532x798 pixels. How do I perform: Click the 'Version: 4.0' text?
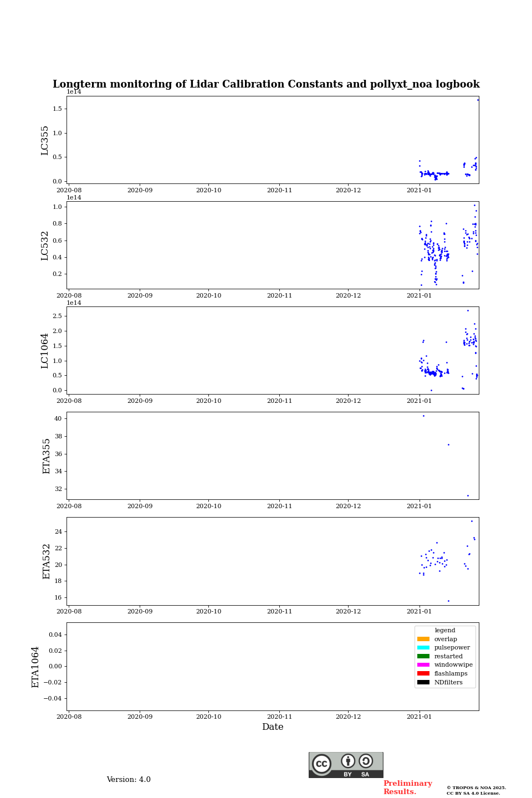pos(129,780)
